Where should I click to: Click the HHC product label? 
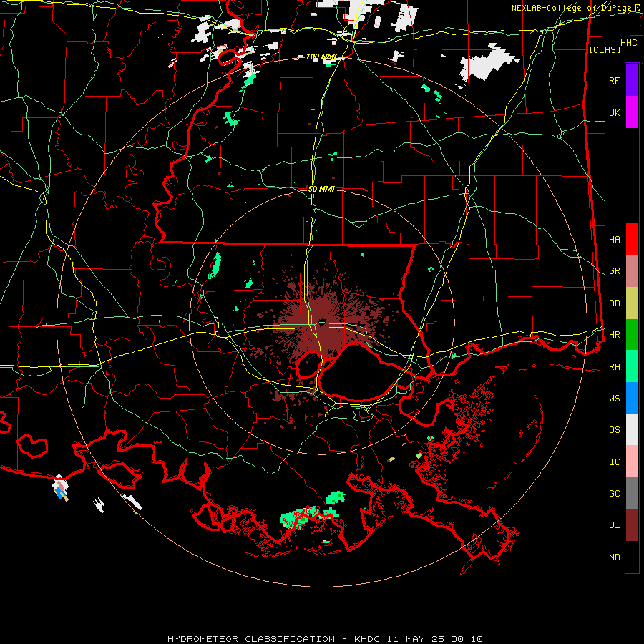pos(628,43)
